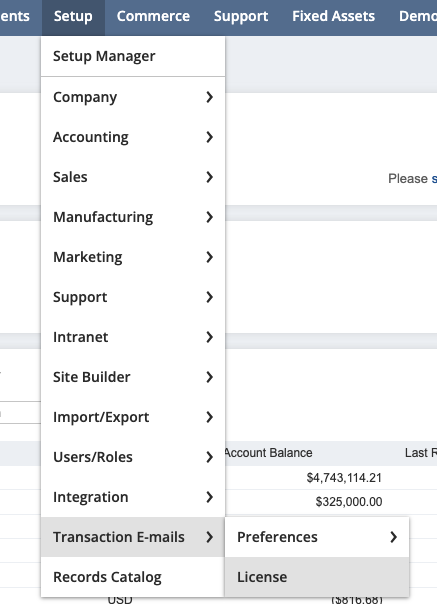Click the Setup tab in navigation bar
The height and width of the screenshot is (604, 437).
pos(73,16)
